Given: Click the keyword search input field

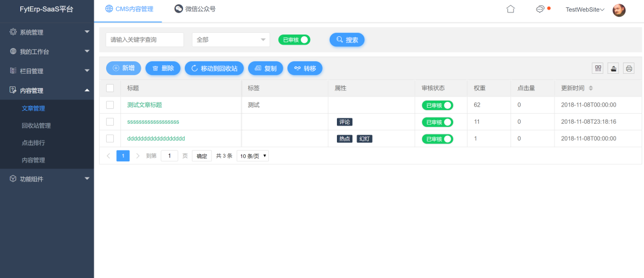Looking at the screenshot, I should coord(145,40).
